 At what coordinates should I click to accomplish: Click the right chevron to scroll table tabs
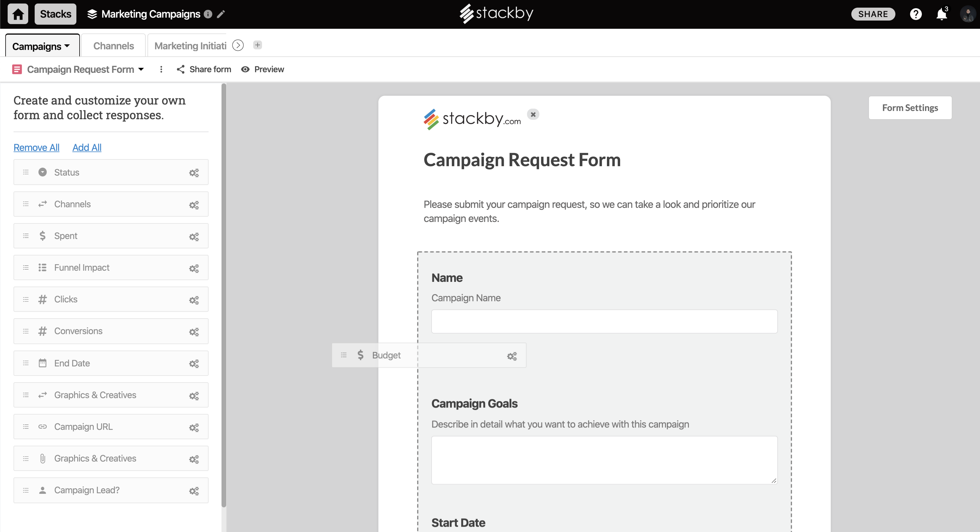point(238,45)
